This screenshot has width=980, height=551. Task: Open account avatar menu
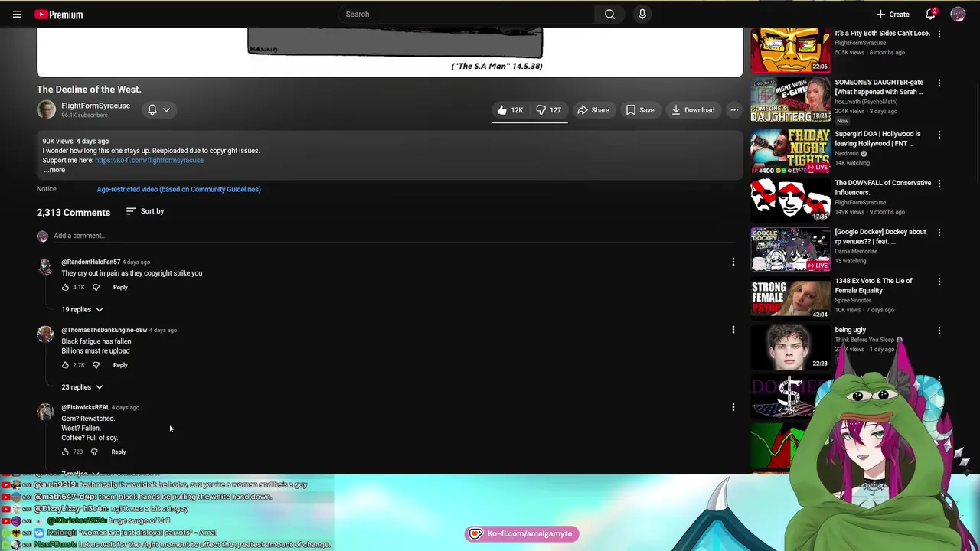point(958,14)
